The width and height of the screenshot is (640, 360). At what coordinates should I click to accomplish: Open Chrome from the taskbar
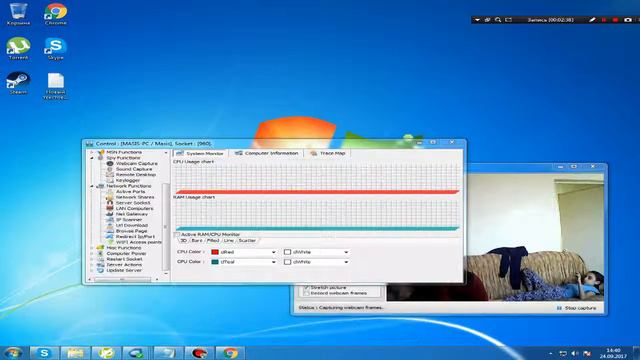coord(230,353)
